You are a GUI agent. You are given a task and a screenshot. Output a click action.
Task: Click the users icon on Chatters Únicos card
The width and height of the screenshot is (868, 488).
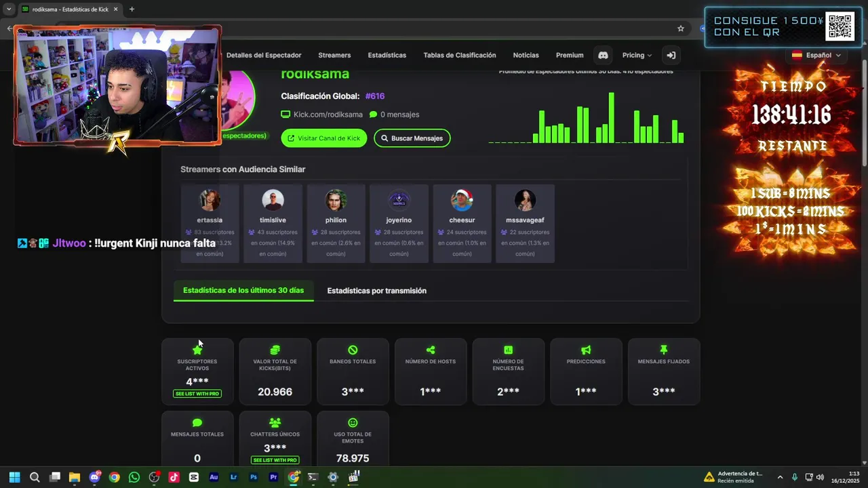pyautogui.click(x=275, y=423)
